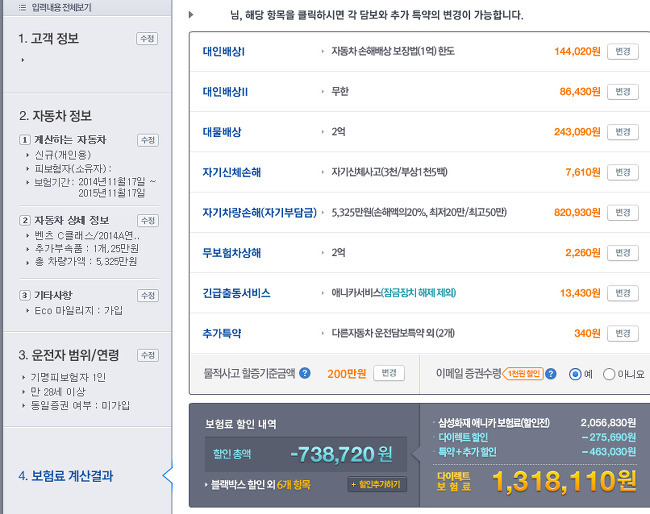The width and height of the screenshot is (650, 514).
Task: Click the Eco 마일리지 : 가입 row
Action: point(78,310)
